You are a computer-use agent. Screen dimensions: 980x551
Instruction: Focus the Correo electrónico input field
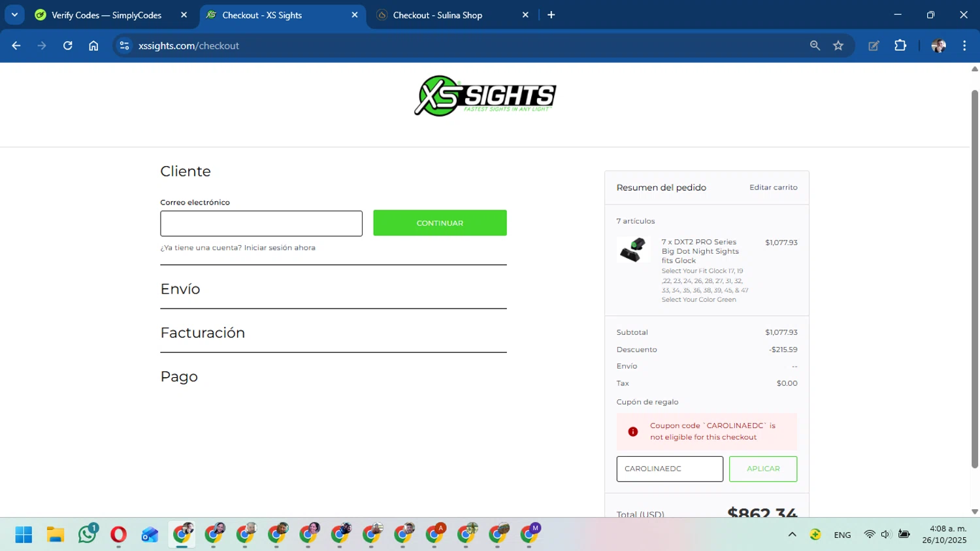(x=261, y=224)
